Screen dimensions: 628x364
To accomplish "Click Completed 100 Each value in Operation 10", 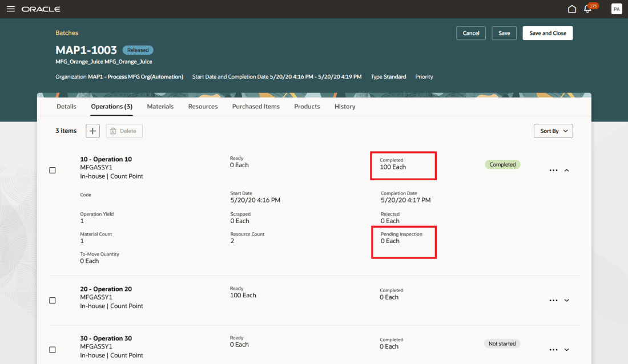I will (x=393, y=167).
